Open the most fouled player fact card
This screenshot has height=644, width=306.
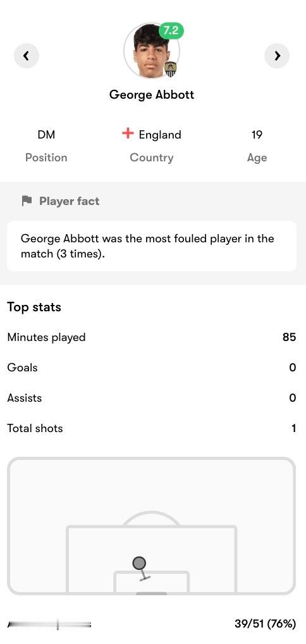point(152,246)
